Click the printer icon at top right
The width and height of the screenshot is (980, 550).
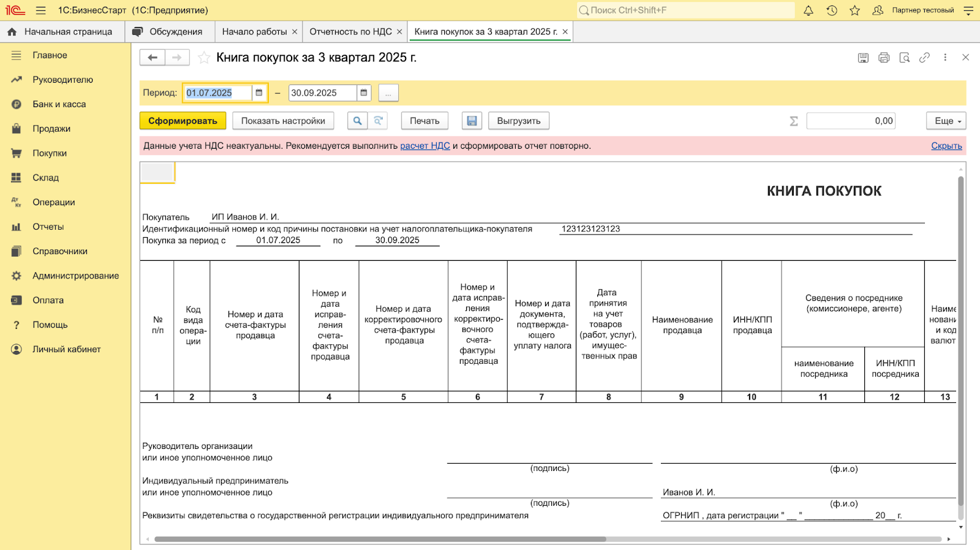pyautogui.click(x=884, y=58)
